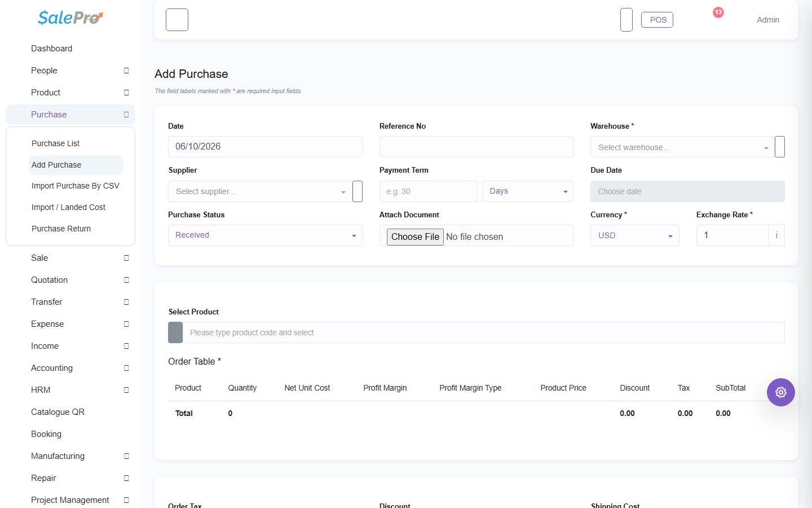This screenshot has height=508, width=812.
Task: Open the Days unit dropdown
Action: [x=528, y=191]
